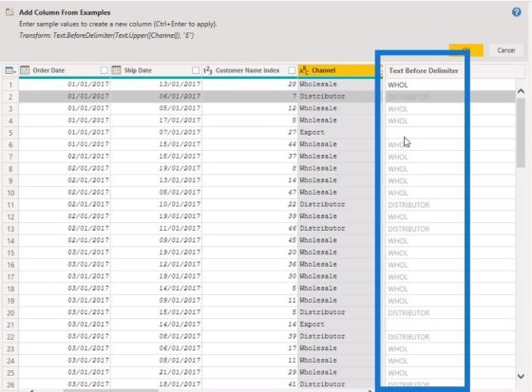Click the vertical scrollbar thumb
Image resolution: width=532 pixels, height=392 pixels.
[x=521, y=133]
